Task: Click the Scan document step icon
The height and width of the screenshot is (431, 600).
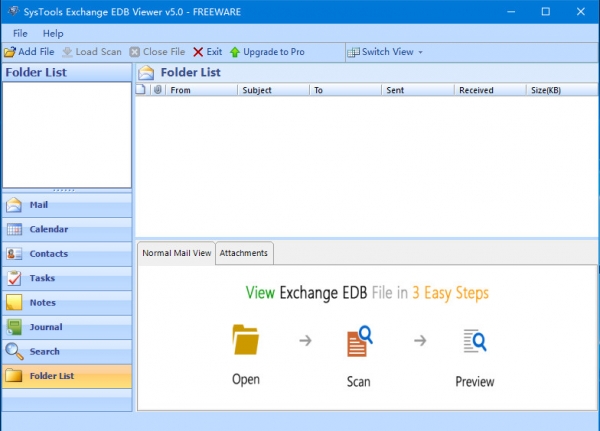Action: point(359,341)
